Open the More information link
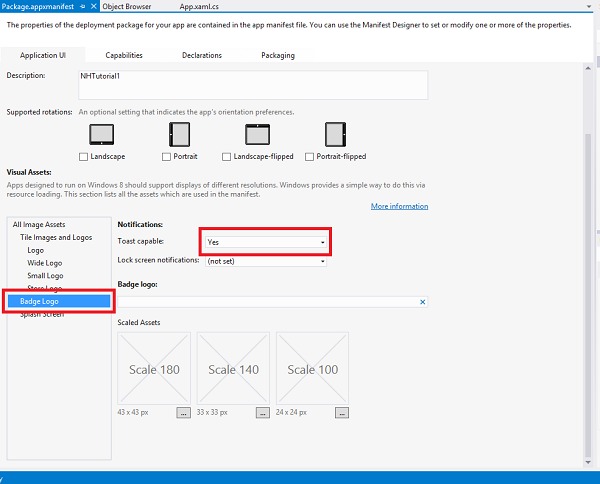 click(399, 206)
